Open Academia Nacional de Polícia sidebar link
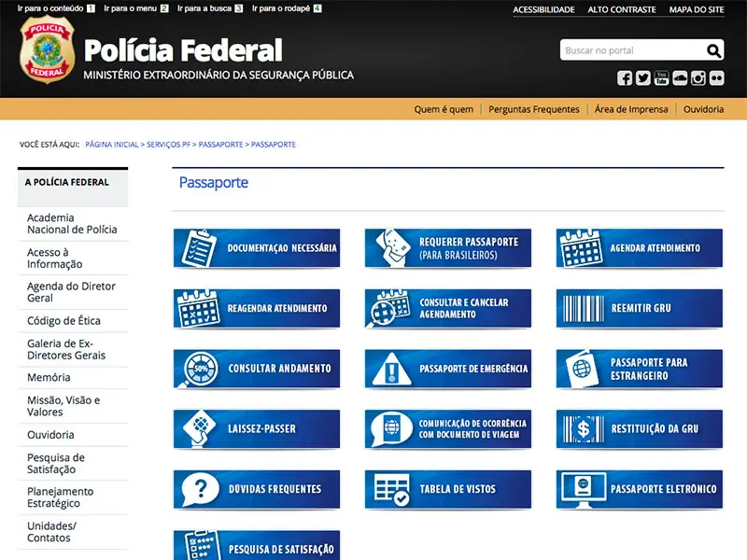The width and height of the screenshot is (747, 560). 72,223
